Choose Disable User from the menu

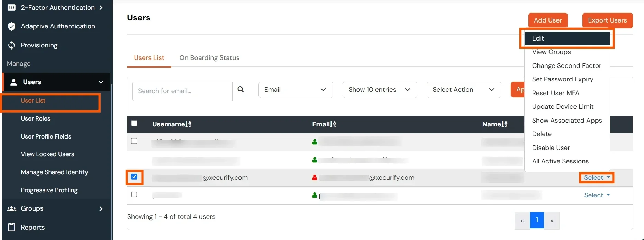(567, 148)
